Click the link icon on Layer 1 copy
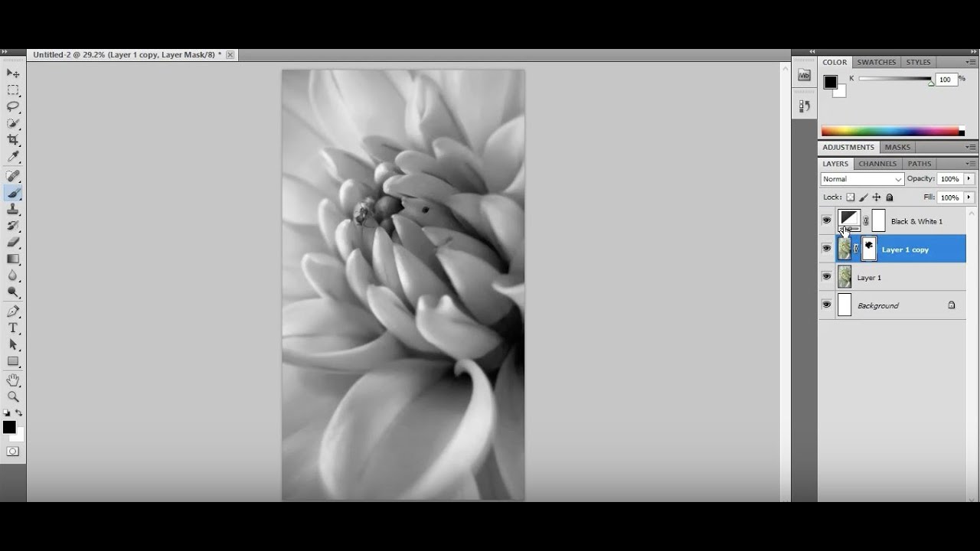 856,249
